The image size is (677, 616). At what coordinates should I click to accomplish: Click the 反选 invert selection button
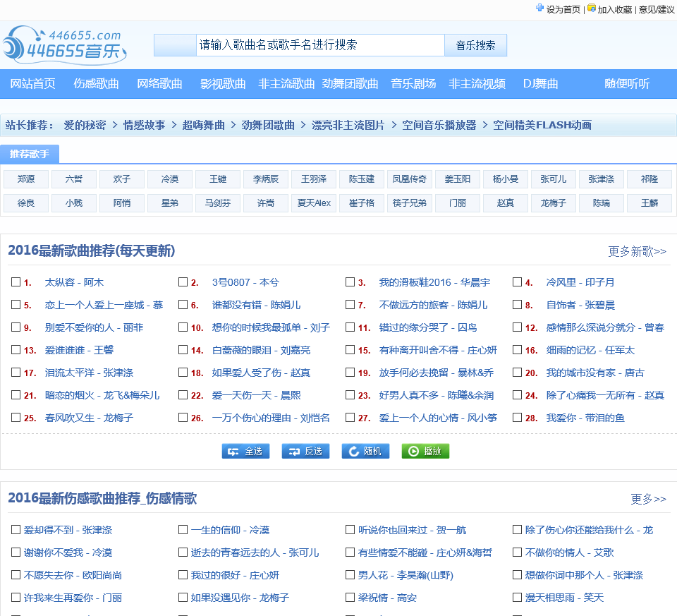(305, 452)
